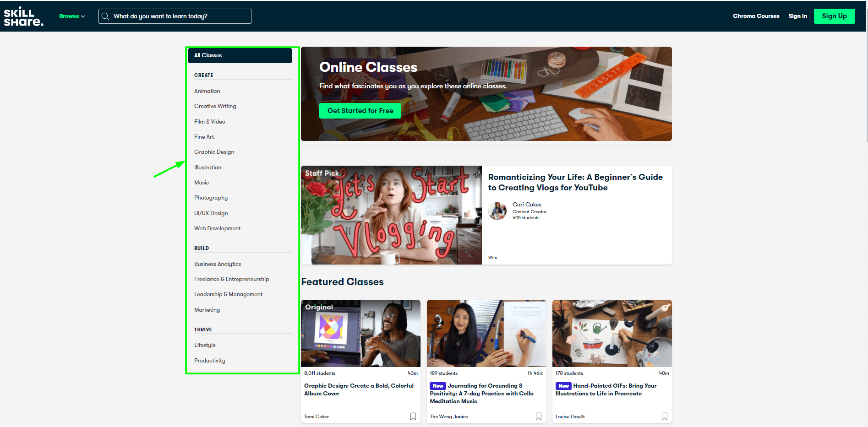Click the Sign In link

pos(797,16)
